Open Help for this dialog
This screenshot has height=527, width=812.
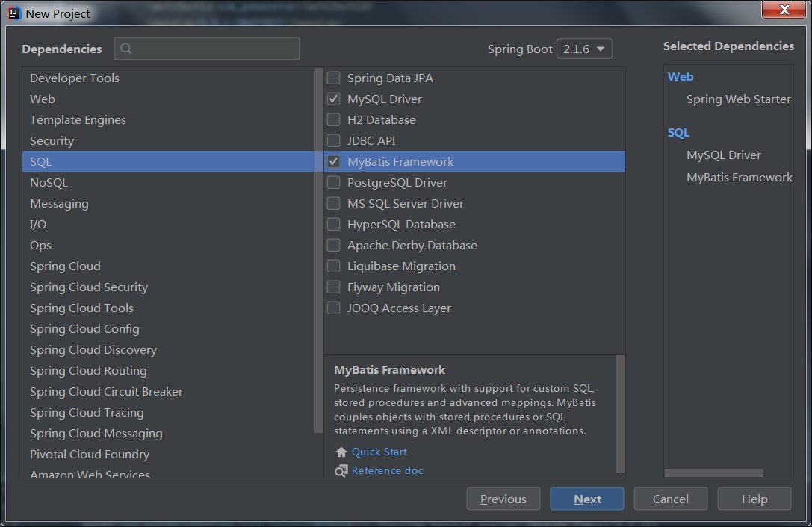[x=754, y=499]
